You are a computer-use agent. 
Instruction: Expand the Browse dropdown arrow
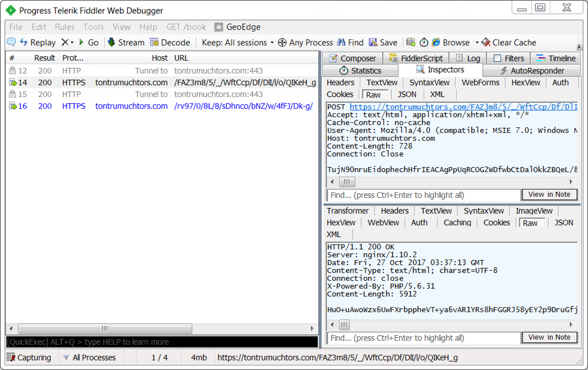(x=476, y=43)
